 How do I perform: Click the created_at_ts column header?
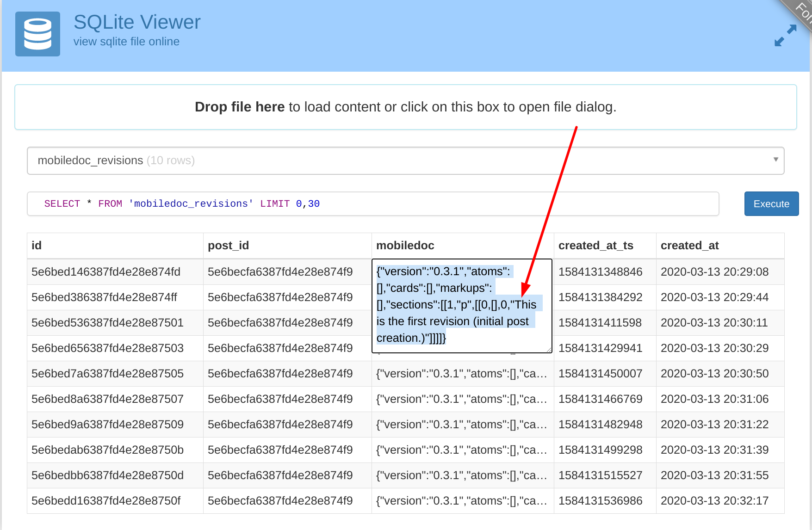click(605, 246)
